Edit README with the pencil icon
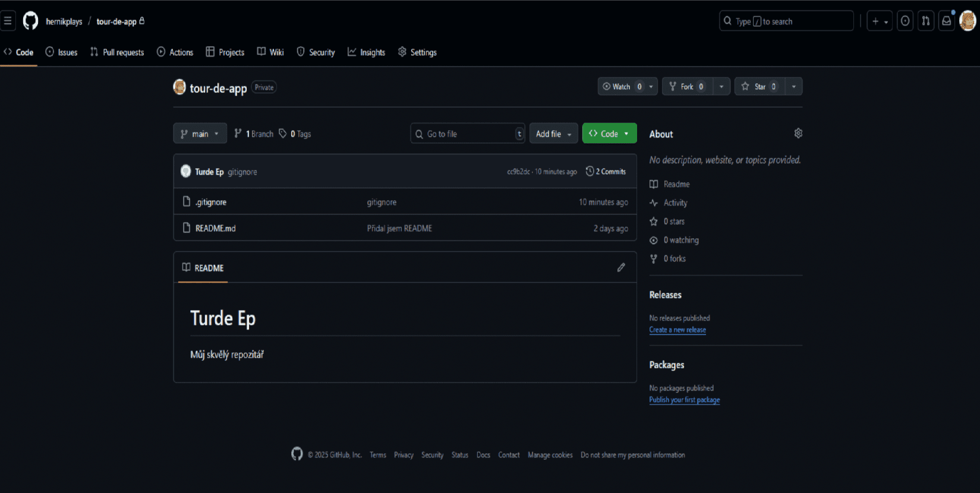The height and width of the screenshot is (493, 980). click(x=621, y=268)
